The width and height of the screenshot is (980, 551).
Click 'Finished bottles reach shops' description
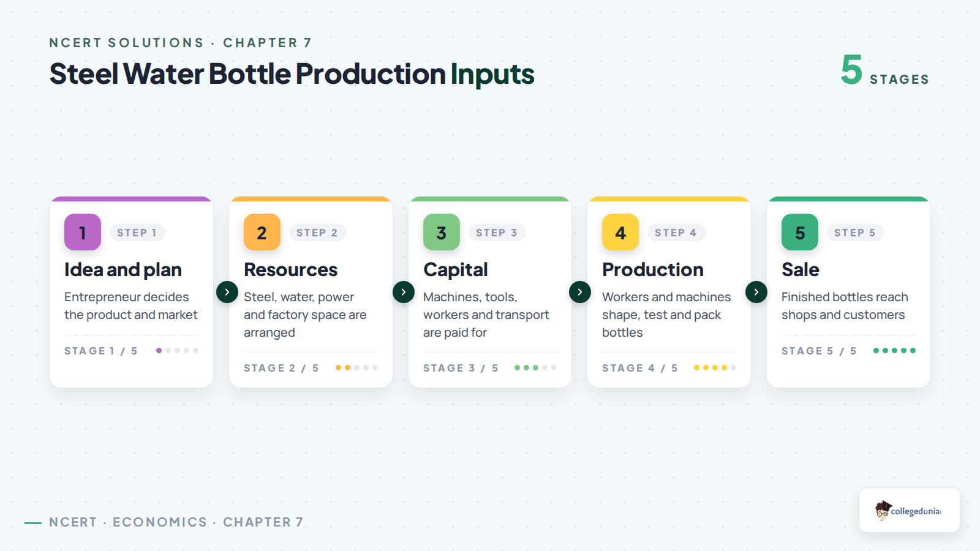tap(845, 306)
